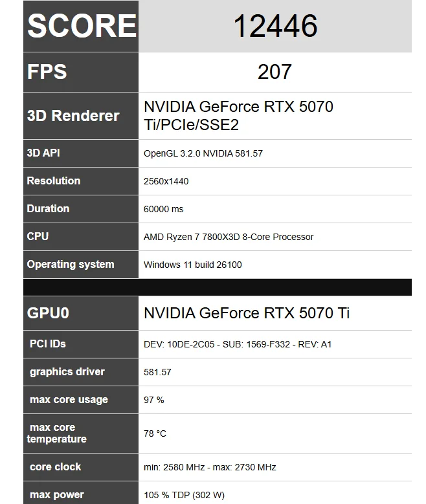Click the FPS value 207

(x=275, y=72)
